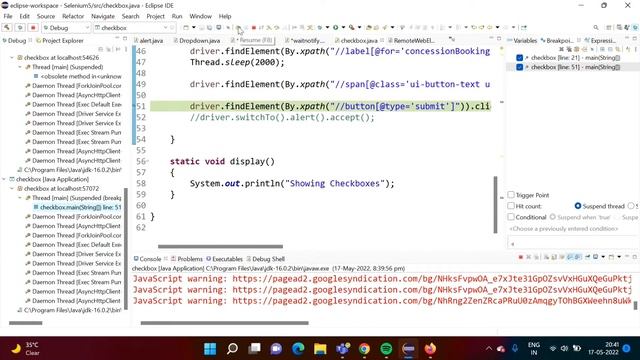Minimize the editor area pane
640x360 pixels.
(x=491, y=39)
